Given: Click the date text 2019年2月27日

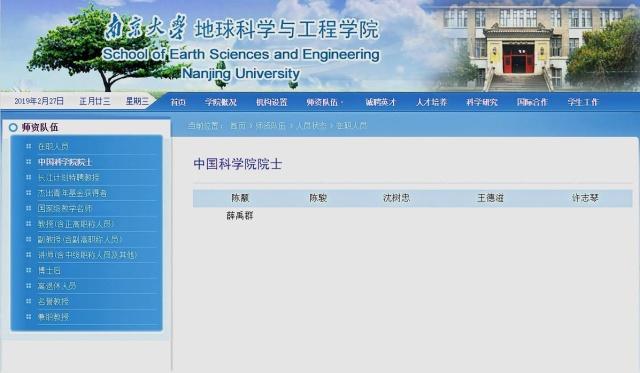Looking at the screenshot, I should pyautogui.click(x=39, y=101).
